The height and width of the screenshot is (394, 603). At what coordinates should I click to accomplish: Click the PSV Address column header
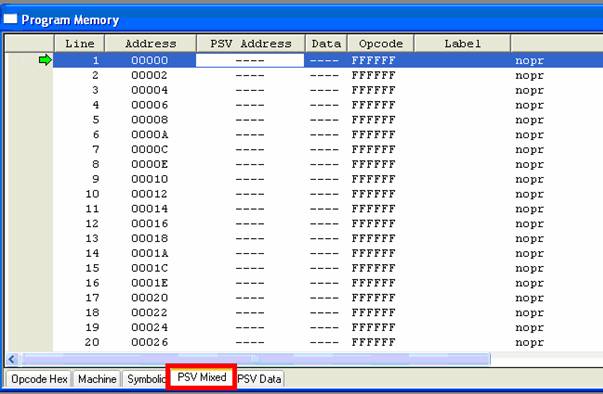[x=251, y=43]
